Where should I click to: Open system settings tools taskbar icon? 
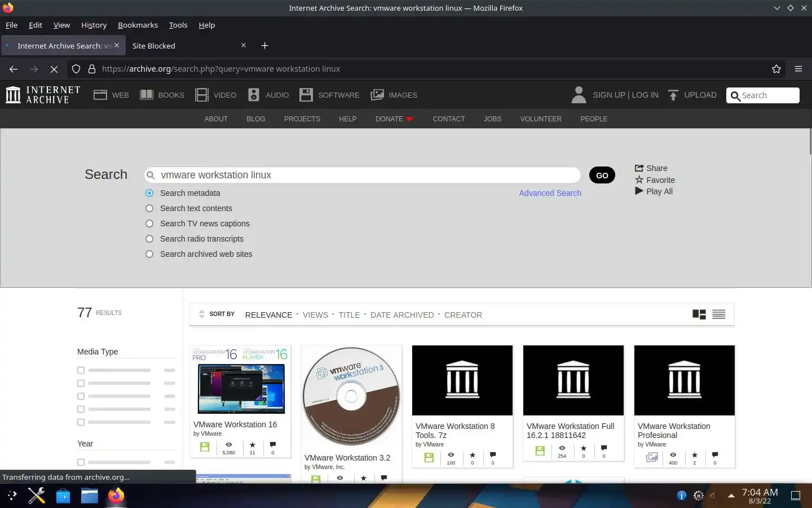coord(37,496)
